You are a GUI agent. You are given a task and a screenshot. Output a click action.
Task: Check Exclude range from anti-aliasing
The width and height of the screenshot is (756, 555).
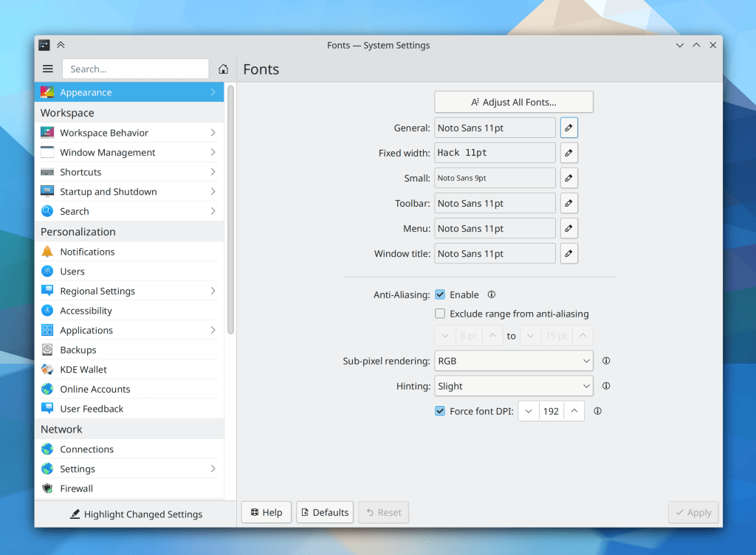(440, 314)
